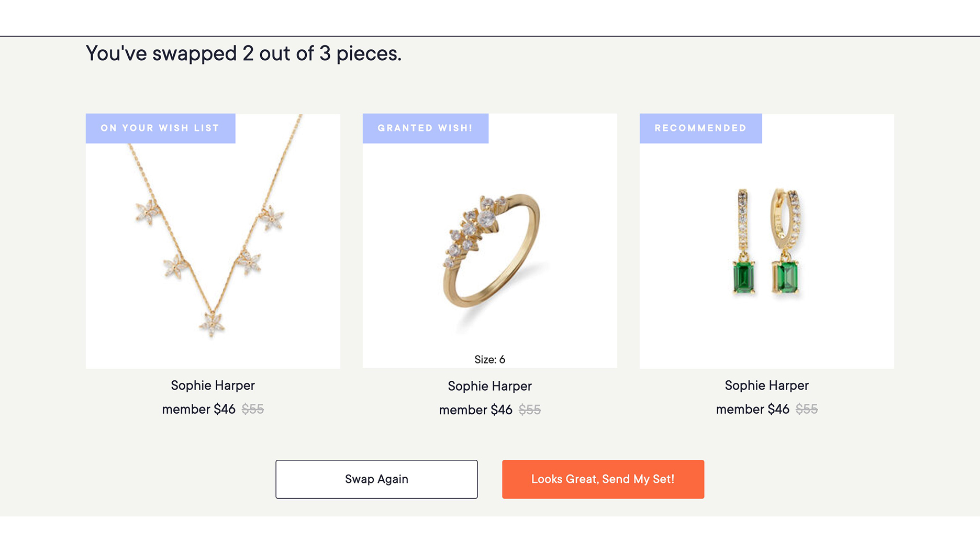Click member $46 price under earrings
The width and height of the screenshot is (980, 551).
tap(753, 409)
